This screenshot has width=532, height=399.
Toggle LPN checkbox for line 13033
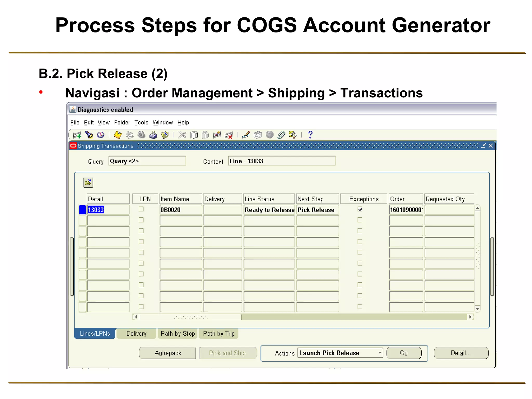(141, 209)
